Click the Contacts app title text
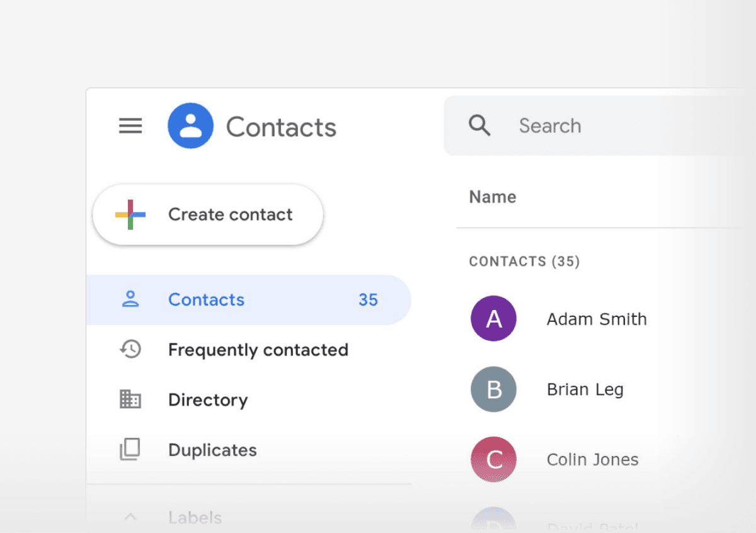 [x=281, y=127]
